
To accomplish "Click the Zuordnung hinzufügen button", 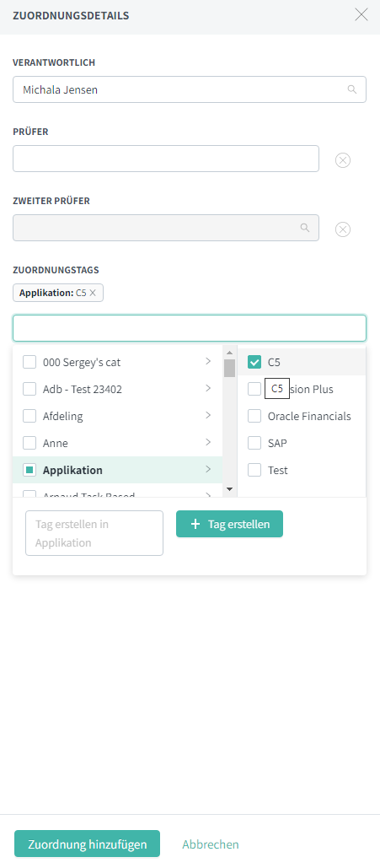I will click(88, 844).
